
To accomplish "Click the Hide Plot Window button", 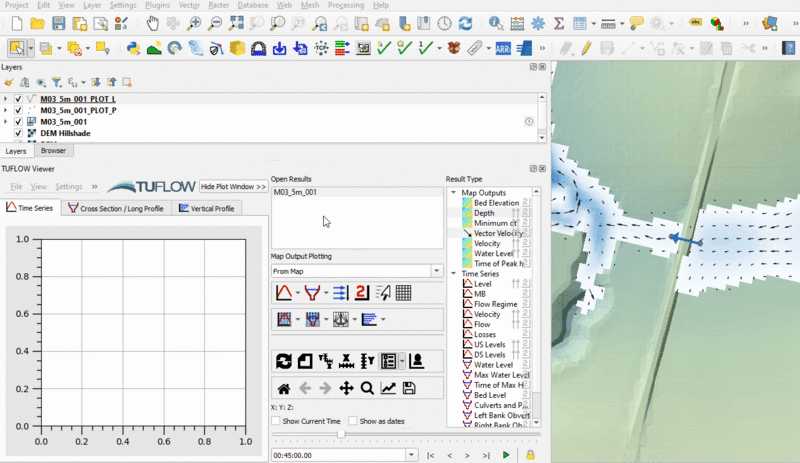I will coord(233,187).
